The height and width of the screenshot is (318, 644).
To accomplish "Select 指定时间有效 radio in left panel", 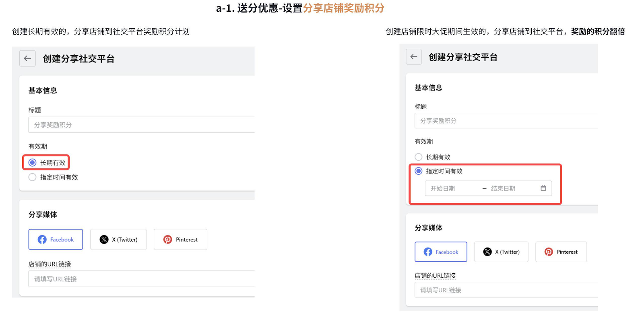I will [x=33, y=177].
